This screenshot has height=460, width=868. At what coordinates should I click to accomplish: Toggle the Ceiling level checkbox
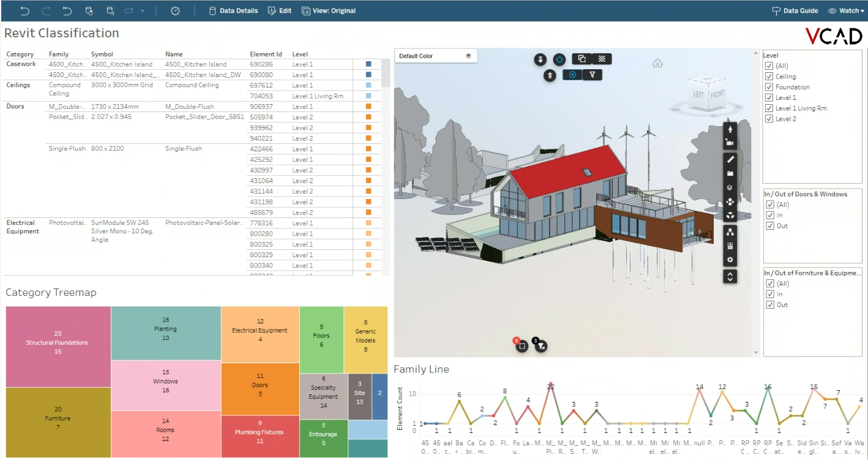tap(769, 77)
